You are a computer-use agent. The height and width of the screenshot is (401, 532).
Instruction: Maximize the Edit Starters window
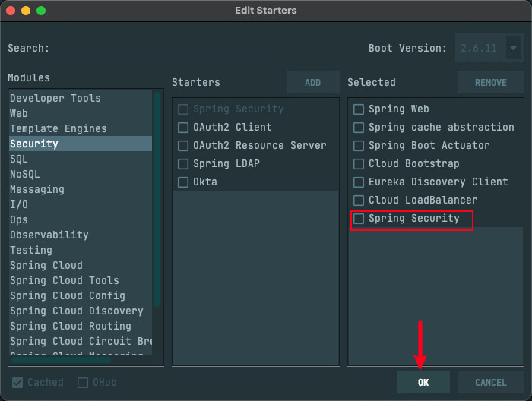(x=41, y=11)
